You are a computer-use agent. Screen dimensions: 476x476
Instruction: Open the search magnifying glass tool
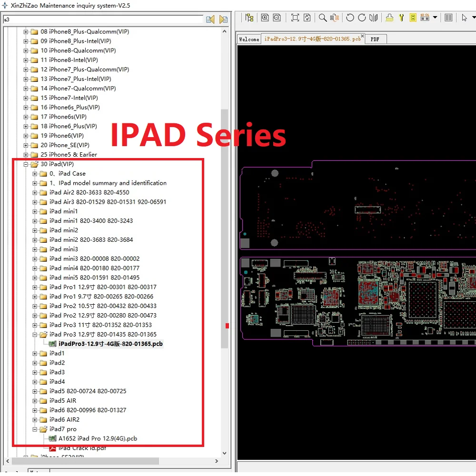[x=322, y=18]
